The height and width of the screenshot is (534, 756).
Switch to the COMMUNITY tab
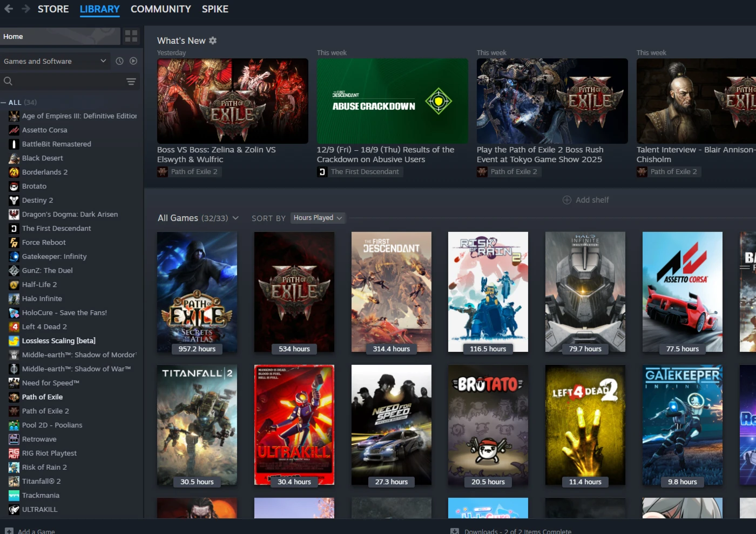pyautogui.click(x=160, y=9)
